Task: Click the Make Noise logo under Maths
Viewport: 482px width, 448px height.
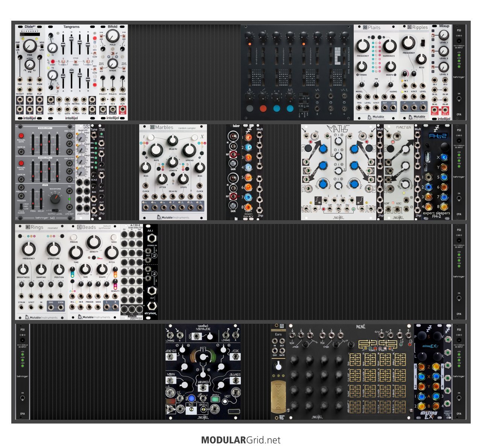Action: (339, 218)
